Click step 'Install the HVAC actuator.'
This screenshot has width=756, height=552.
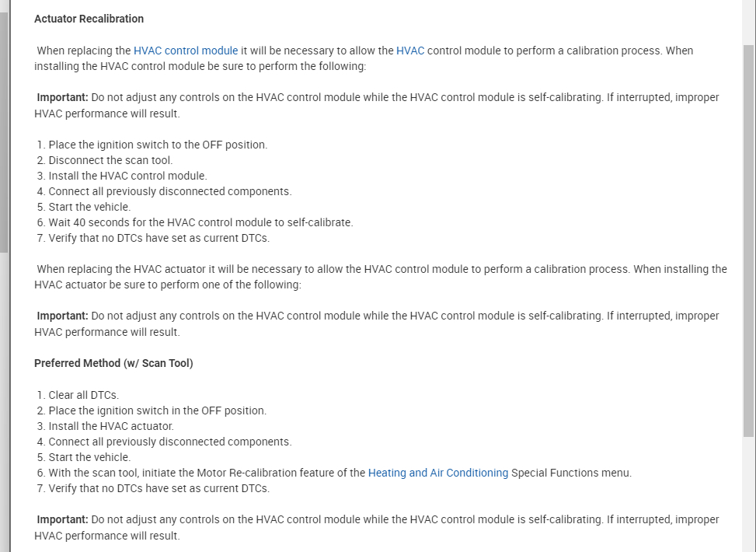tap(111, 426)
